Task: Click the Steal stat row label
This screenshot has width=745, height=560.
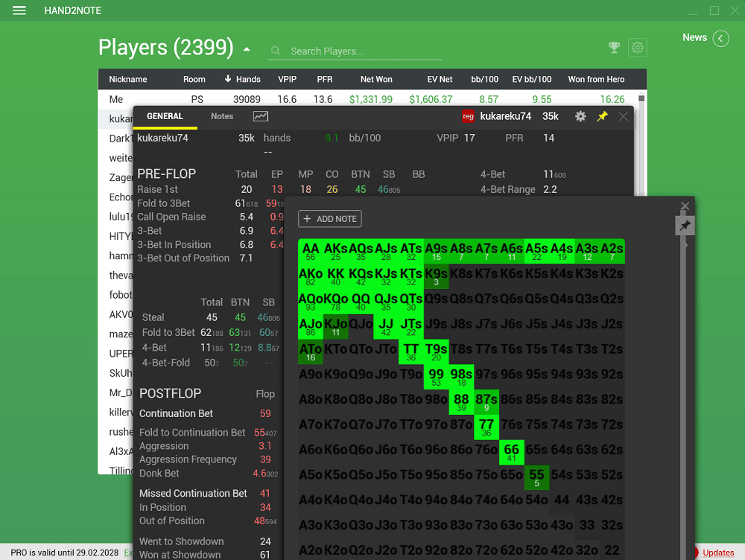Action: click(x=153, y=317)
